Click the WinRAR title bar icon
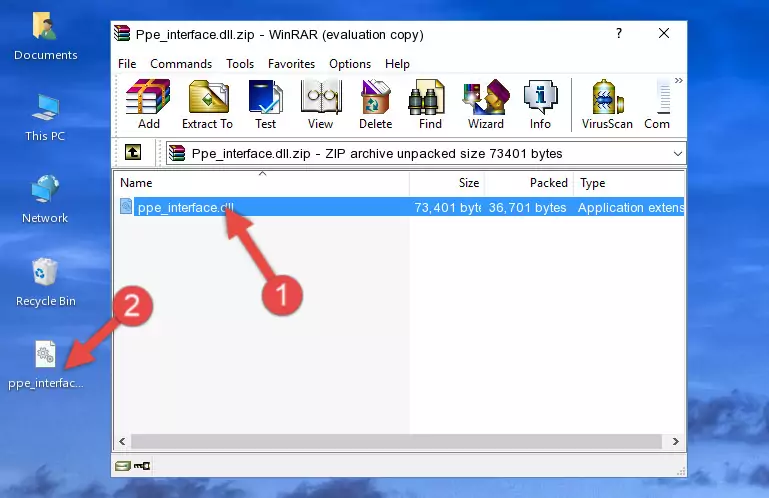This screenshot has height=498, width=769. point(122,34)
